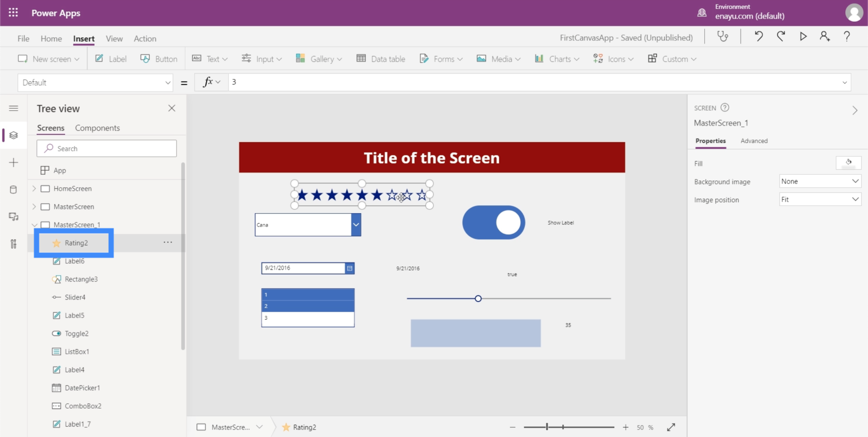Viewport: 868px width, 437px height.
Task: Open the Insert plus icon in left rail
Action: (14, 163)
